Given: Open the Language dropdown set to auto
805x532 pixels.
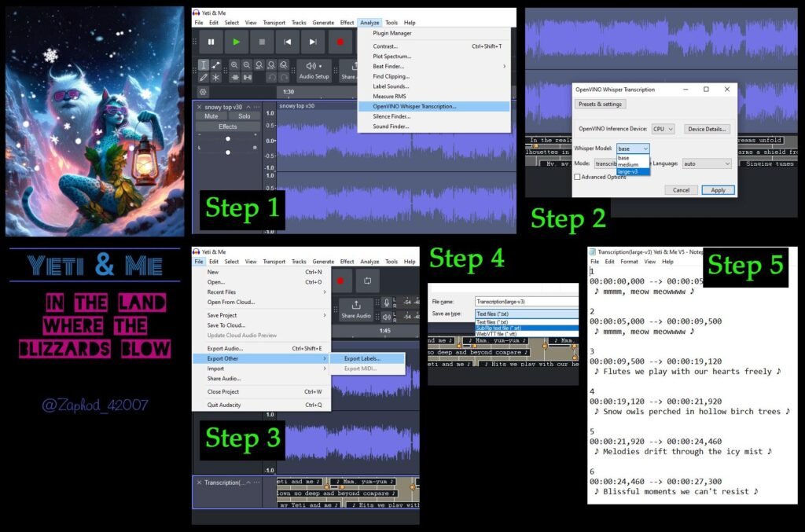Looking at the screenshot, I should (707, 163).
